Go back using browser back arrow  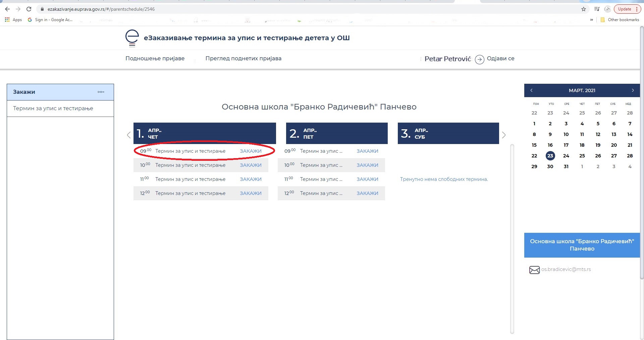7,9
